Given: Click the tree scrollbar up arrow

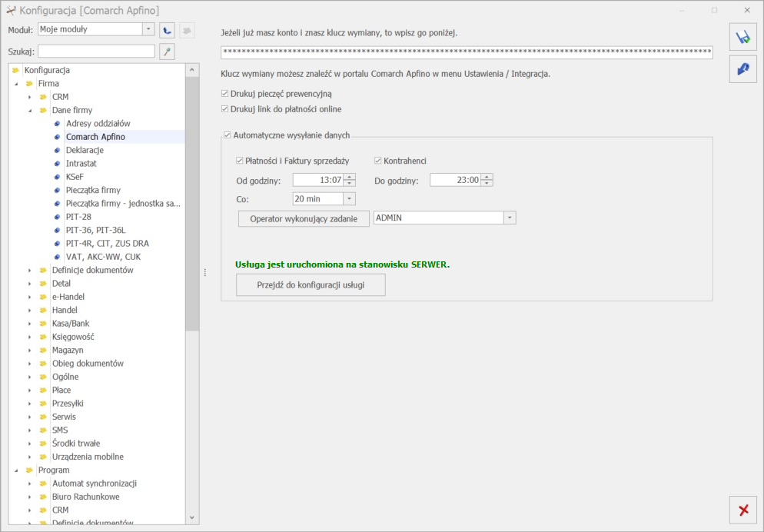Looking at the screenshot, I should coord(192,70).
